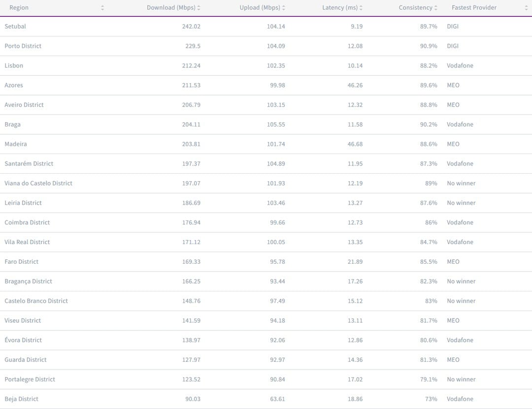Viewport: 532px width, 409px height.
Task: Click the Upload (Mbps) sort arrows
Action: coord(283,8)
